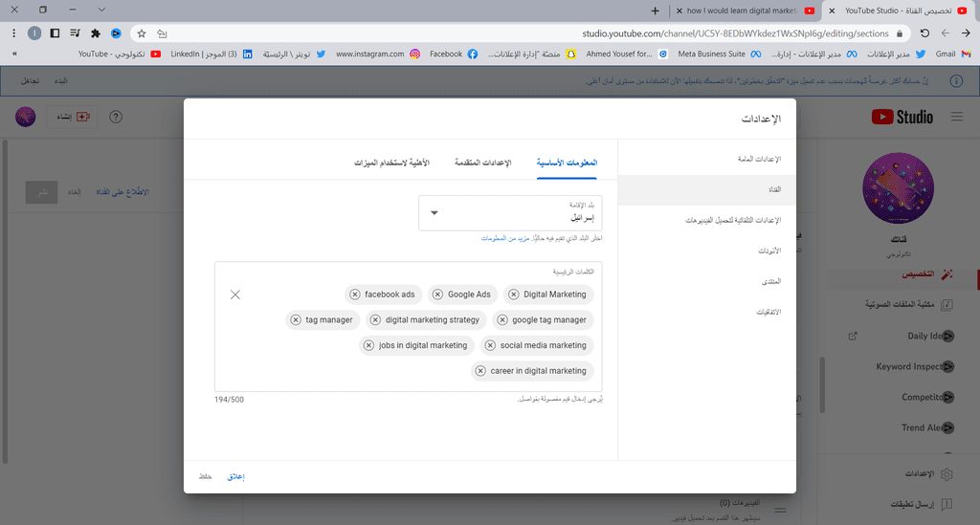Click the greyed Publish (نشر) button
The width and height of the screenshot is (980, 525).
(42, 192)
